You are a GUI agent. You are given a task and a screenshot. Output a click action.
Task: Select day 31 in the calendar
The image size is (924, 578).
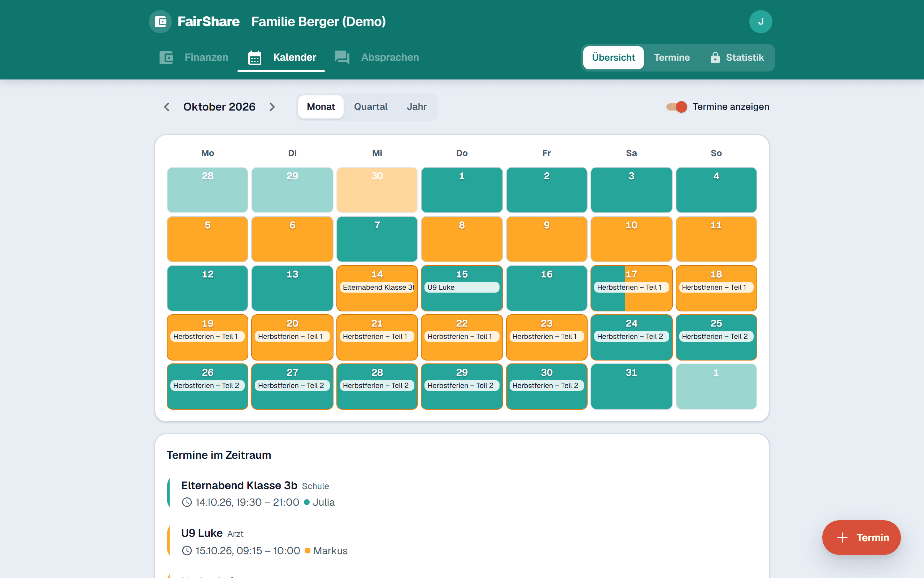(x=631, y=387)
